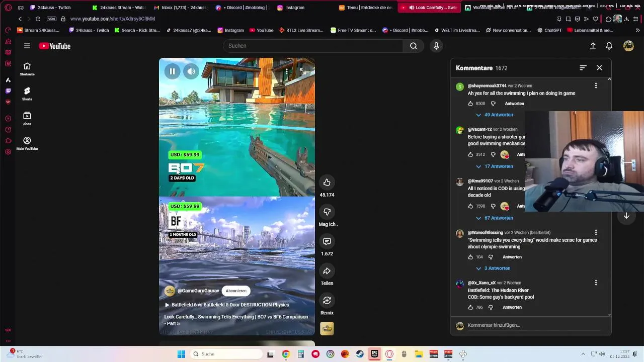This screenshot has width=644, height=362.
Task: Share the Short via Teilen
Action: click(327, 271)
